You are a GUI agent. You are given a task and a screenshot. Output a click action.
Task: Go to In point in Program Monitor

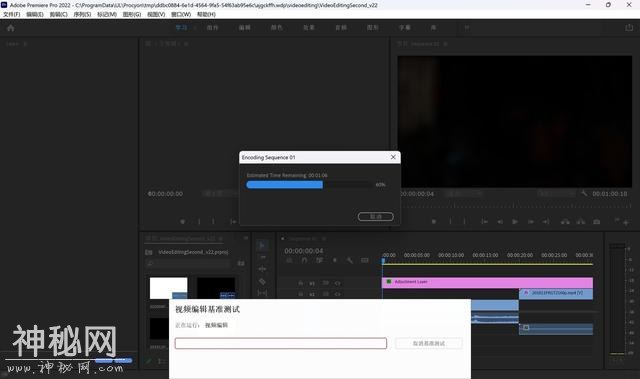484,222
